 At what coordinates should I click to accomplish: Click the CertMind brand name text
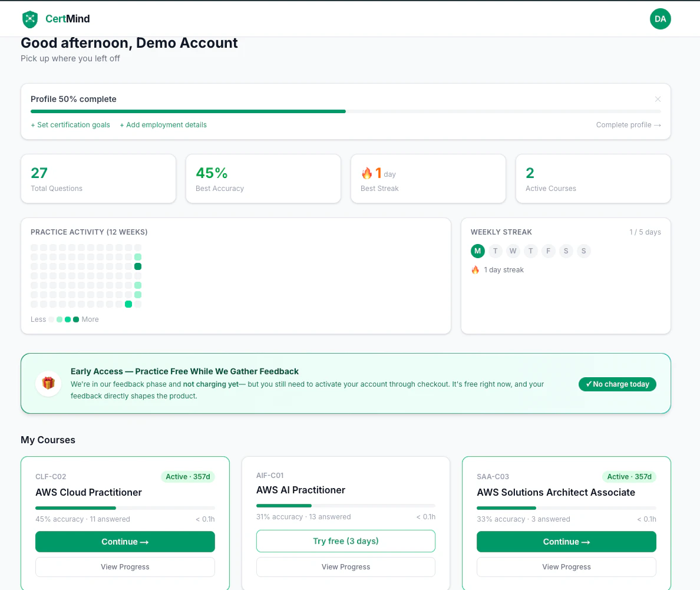coord(67,19)
